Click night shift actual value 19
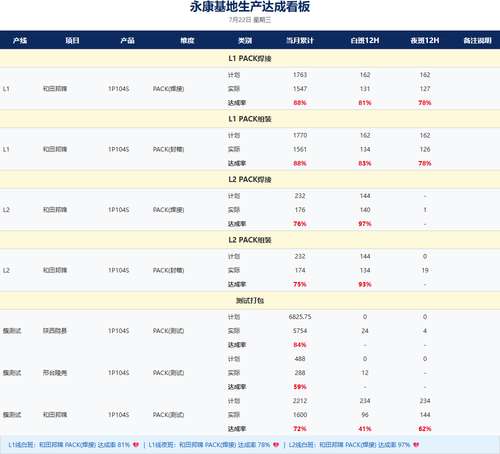 (425, 270)
